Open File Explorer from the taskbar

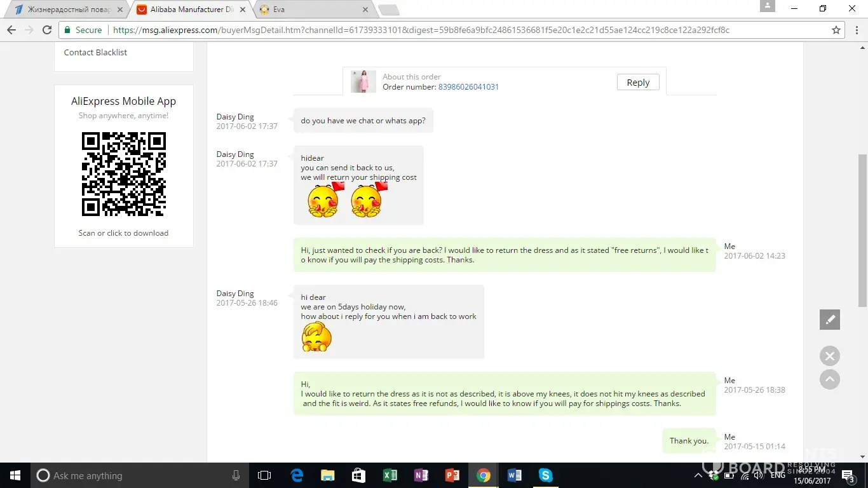(x=328, y=475)
